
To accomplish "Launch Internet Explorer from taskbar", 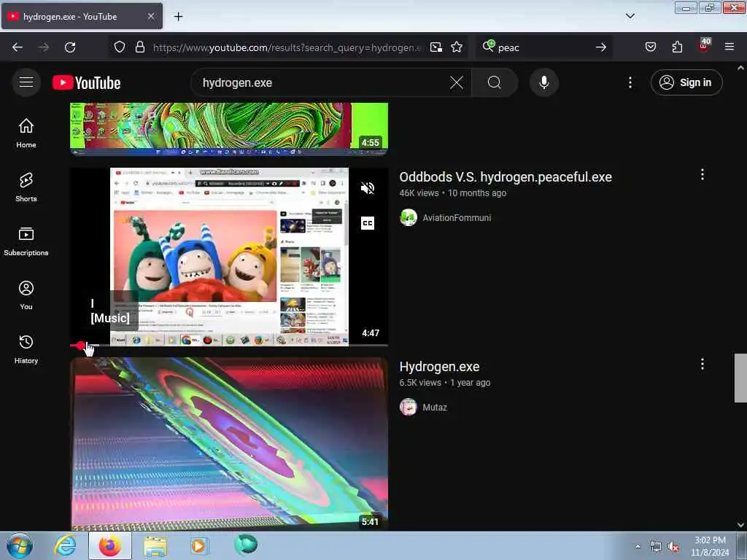I will click(x=65, y=545).
